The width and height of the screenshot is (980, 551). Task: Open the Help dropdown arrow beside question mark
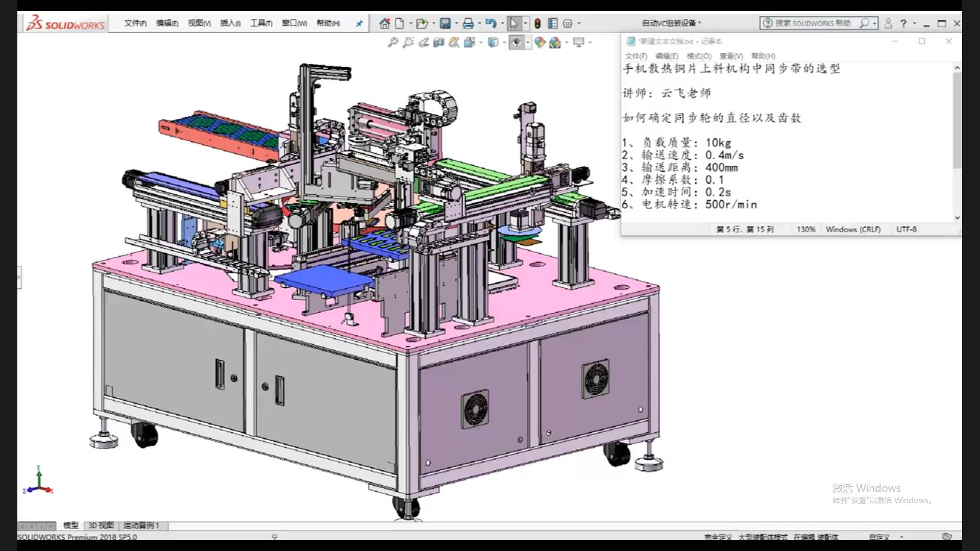pyautogui.click(x=914, y=23)
